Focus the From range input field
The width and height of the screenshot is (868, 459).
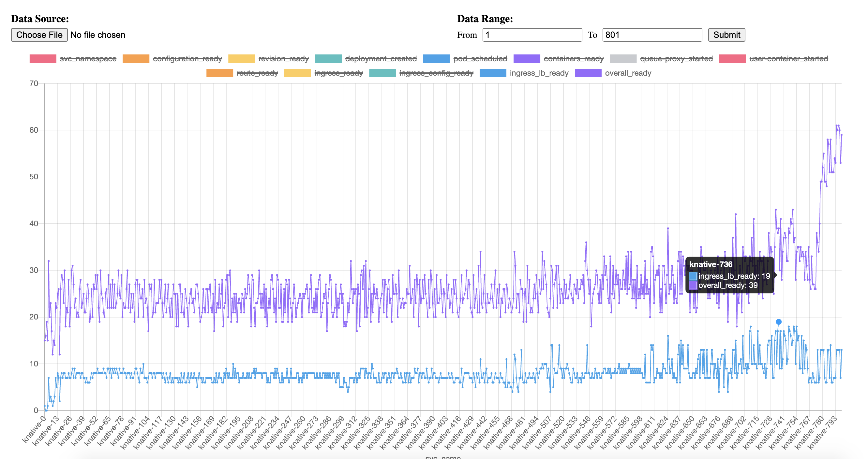coord(532,35)
